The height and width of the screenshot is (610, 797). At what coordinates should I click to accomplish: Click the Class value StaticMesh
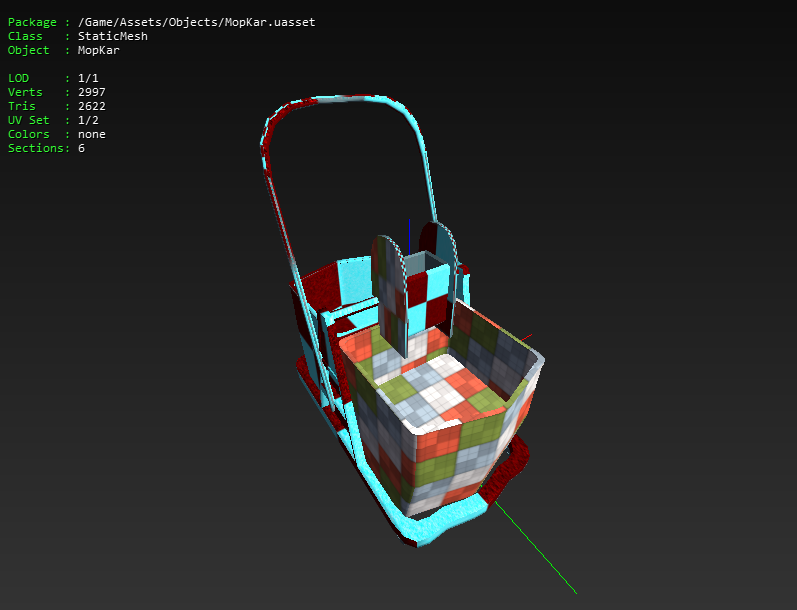coord(113,36)
